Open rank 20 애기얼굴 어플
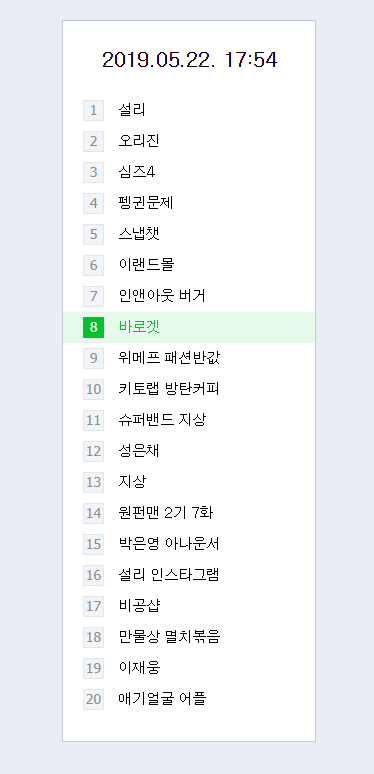The image size is (374, 774). pos(162,698)
